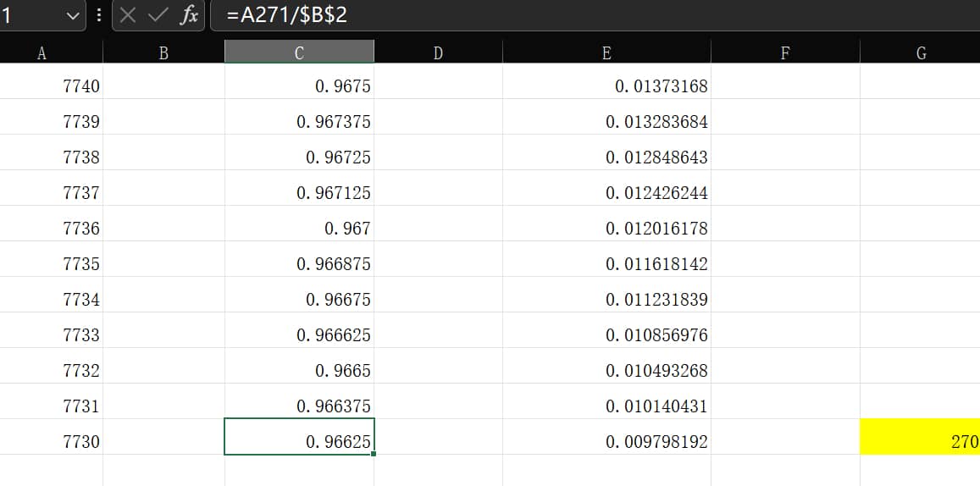980x486 pixels.
Task: Select the column D header
Action: (x=438, y=53)
